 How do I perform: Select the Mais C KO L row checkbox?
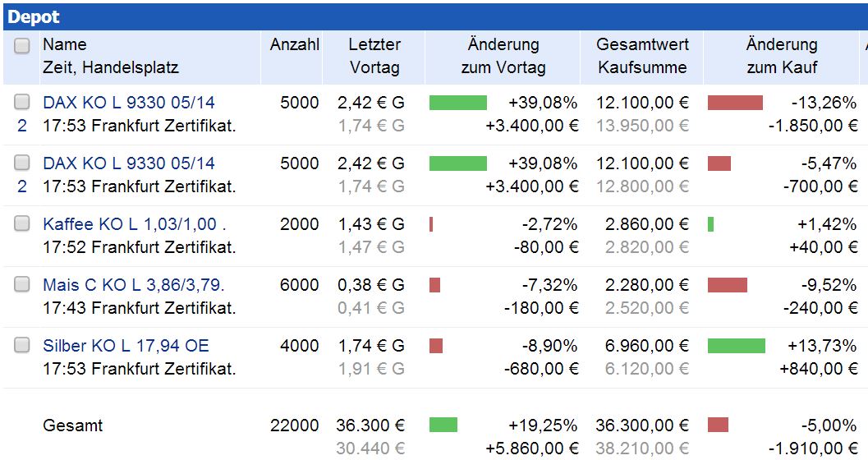tap(22, 284)
